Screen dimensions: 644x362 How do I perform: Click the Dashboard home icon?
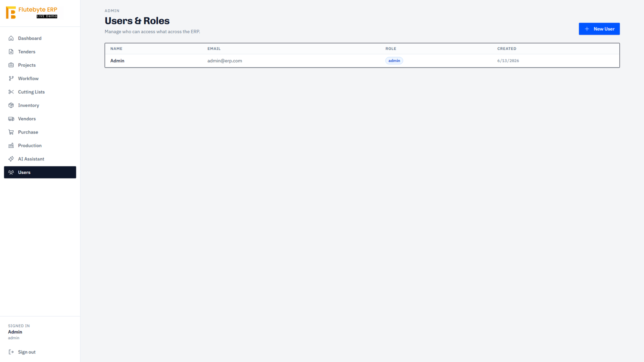(x=11, y=38)
